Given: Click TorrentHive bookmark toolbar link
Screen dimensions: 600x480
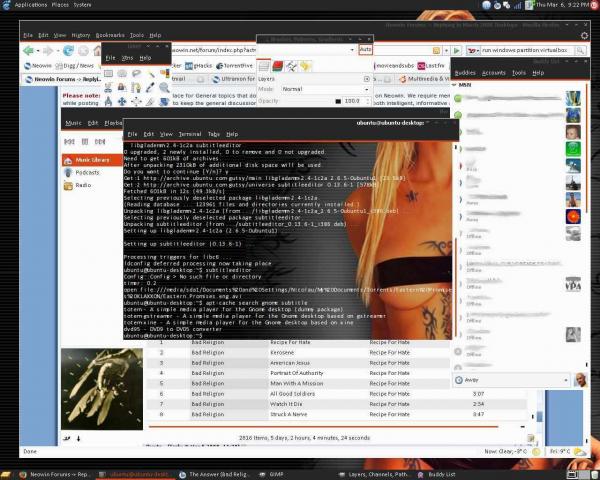Looking at the screenshot, I should (234, 66).
